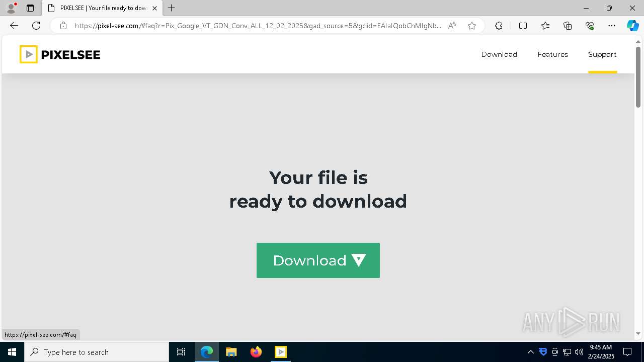Viewport: 644px width, 362px height.
Task: Open Edge Settings and more menu
Action: [612, 26]
